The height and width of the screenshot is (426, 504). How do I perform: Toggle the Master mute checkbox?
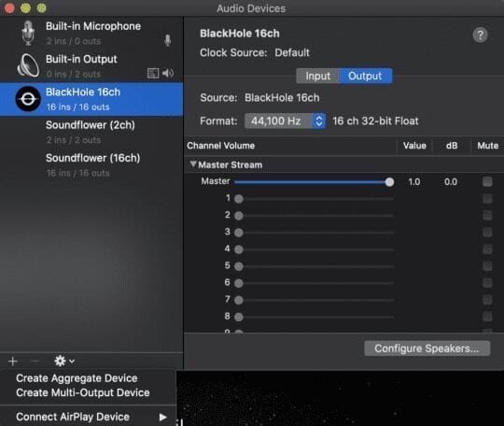point(487,182)
